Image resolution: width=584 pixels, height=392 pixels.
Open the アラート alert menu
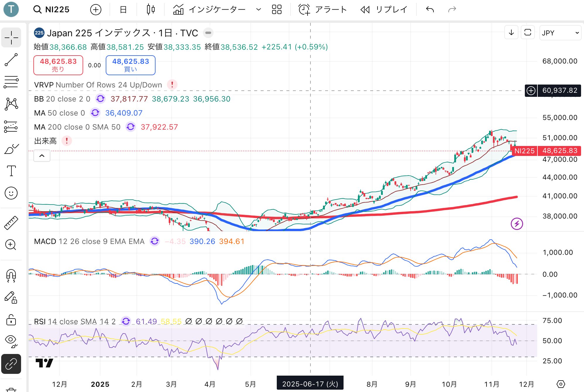click(323, 9)
